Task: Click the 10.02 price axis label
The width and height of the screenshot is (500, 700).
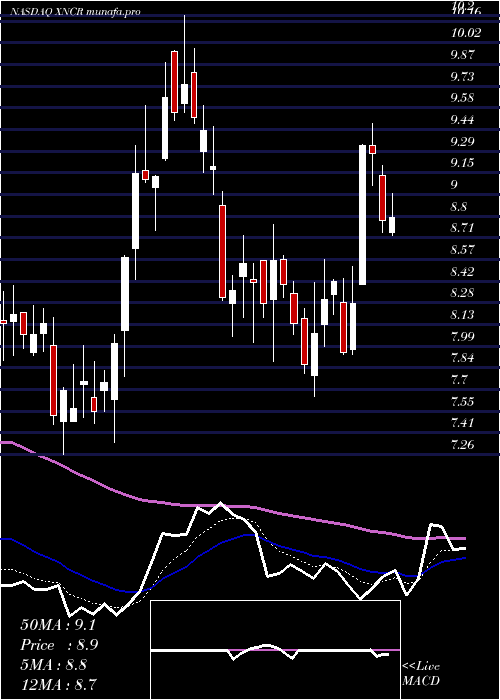Action: click(465, 33)
